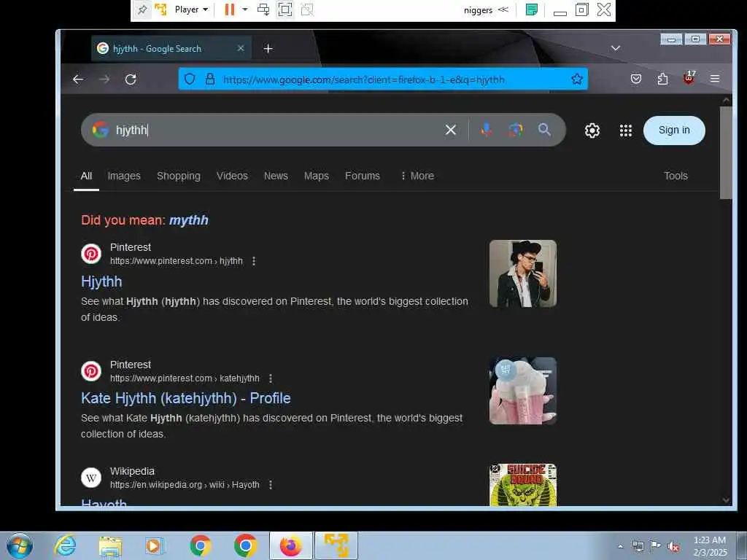Open the Suicide Squad cover thumbnail
The height and width of the screenshot is (560, 747).
tap(522, 485)
